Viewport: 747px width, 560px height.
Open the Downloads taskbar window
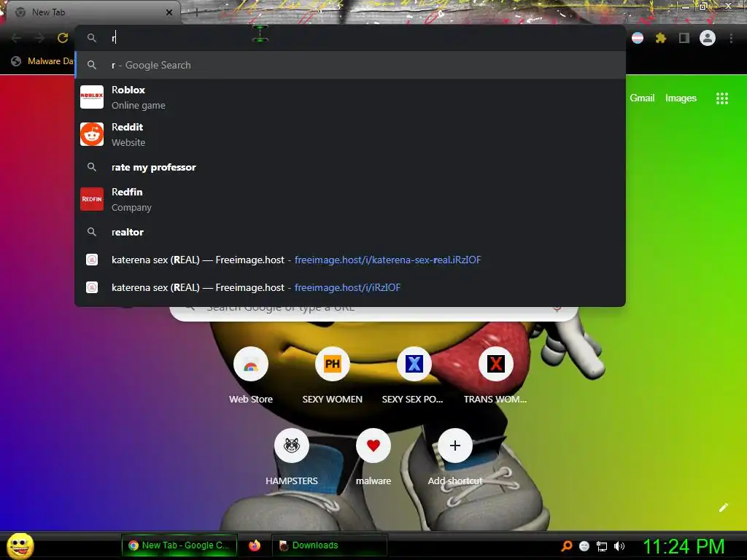[330, 545]
